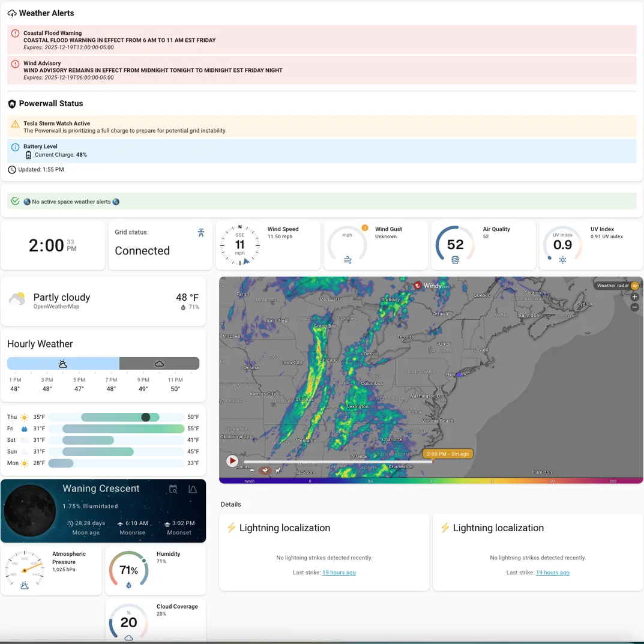
Task: Select the weather radar layer icon on map
Action: pos(634,286)
